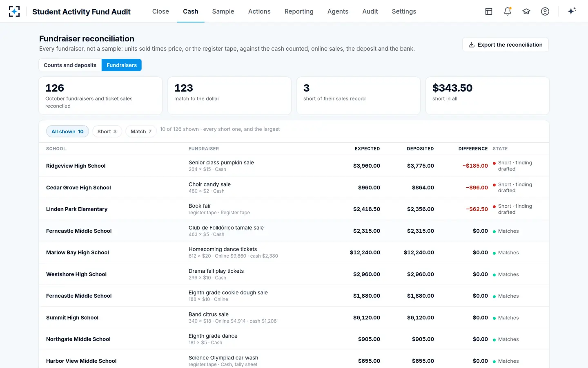Select the Fundraisers view toggle
Image resolution: width=588 pixels, height=368 pixels.
pyautogui.click(x=122, y=65)
